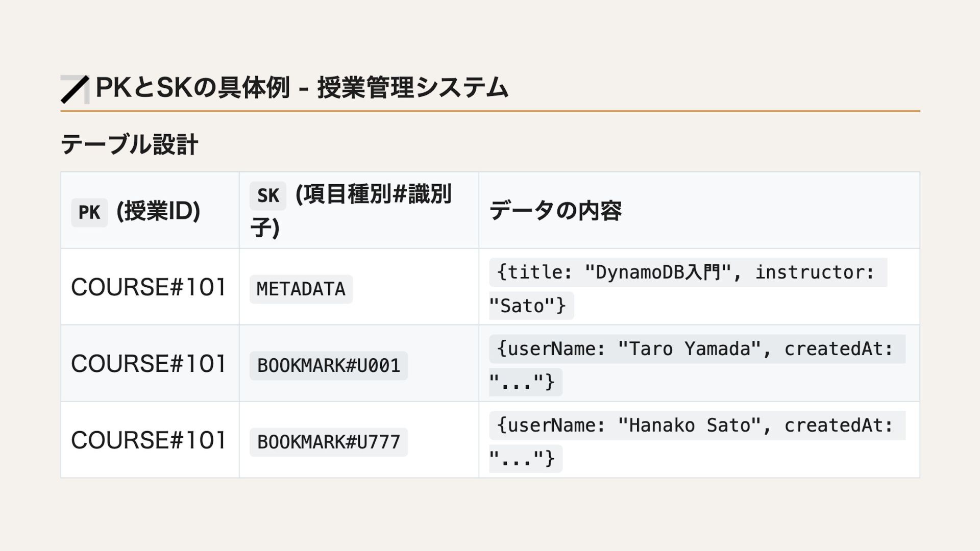Click the slide title 'PKとSKの具体例 - 授業管理システム'
This screenshot has width=980, height=551.
click(302, 88)
